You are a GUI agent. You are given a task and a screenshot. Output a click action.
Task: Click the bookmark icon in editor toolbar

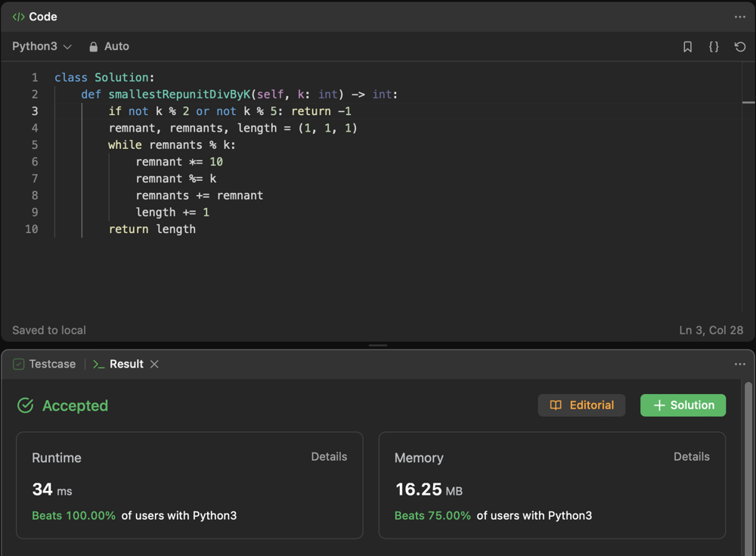pyautogui.click(x=687, y=47)
